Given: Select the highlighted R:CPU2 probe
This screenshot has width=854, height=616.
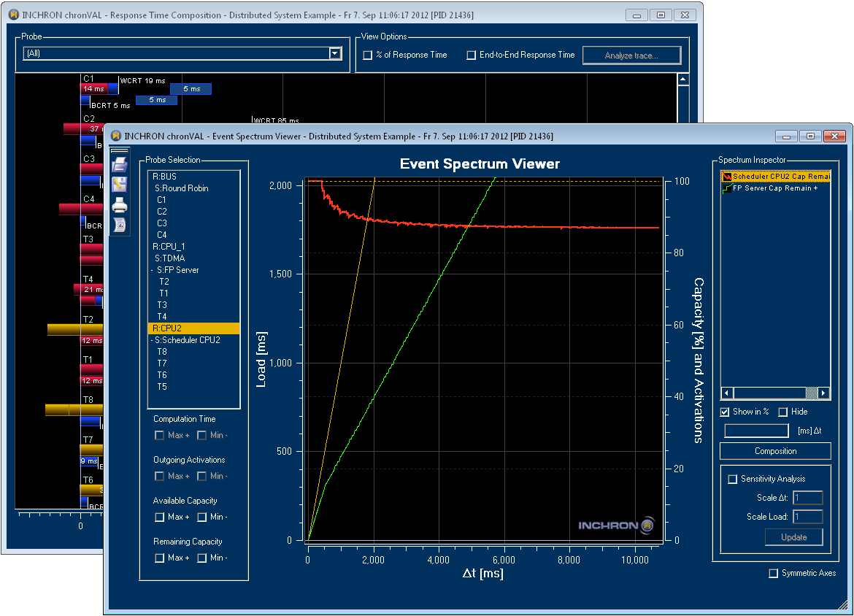Looking at the screenshot, I should point(193,328).
